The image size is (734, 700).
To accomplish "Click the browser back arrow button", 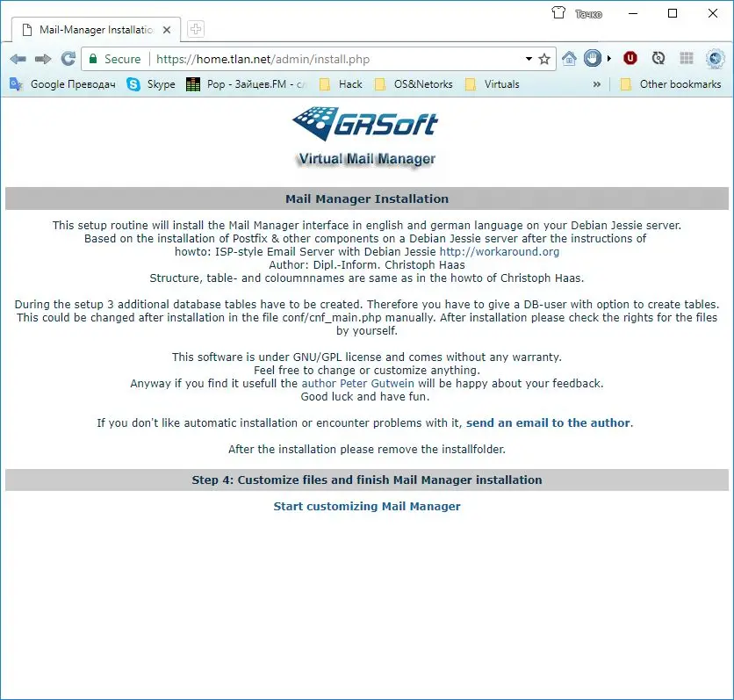I will coord(18,59).
